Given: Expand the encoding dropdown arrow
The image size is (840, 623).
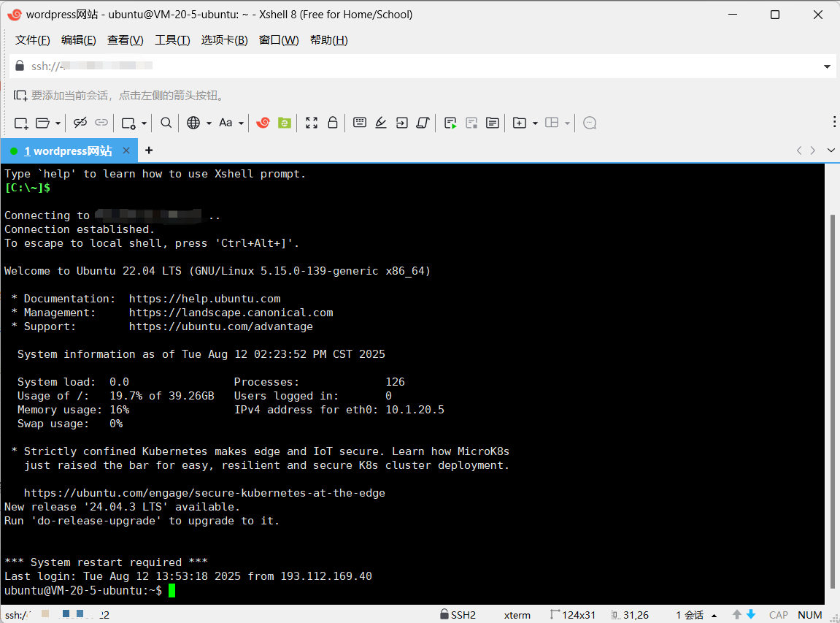Looking at the screenshot, I should pos(209,123).
